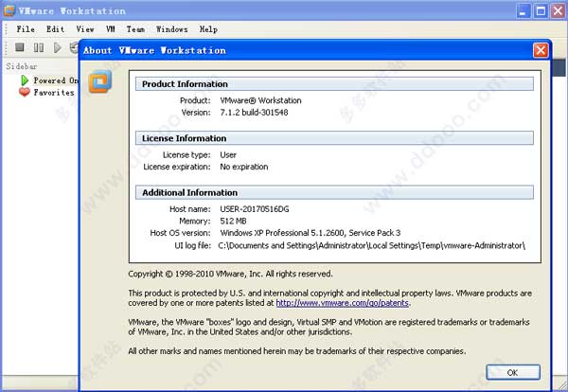Click the Suspend pause icon in toolbar
The height and width of the screenshot is (392, 568).
click(39, 47)
